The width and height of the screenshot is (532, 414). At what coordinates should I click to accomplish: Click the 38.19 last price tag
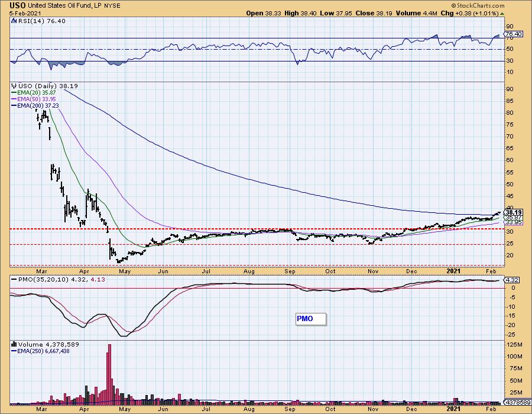pyautogui.click(x=514, y=212)
